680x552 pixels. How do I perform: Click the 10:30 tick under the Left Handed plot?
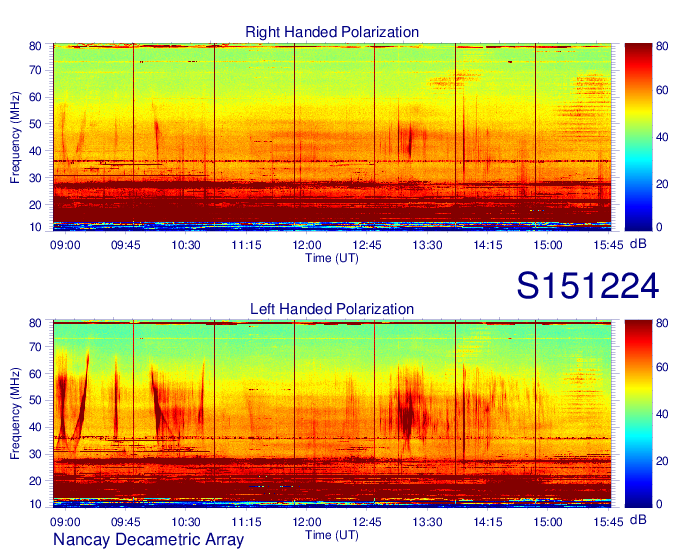point(186,522)
